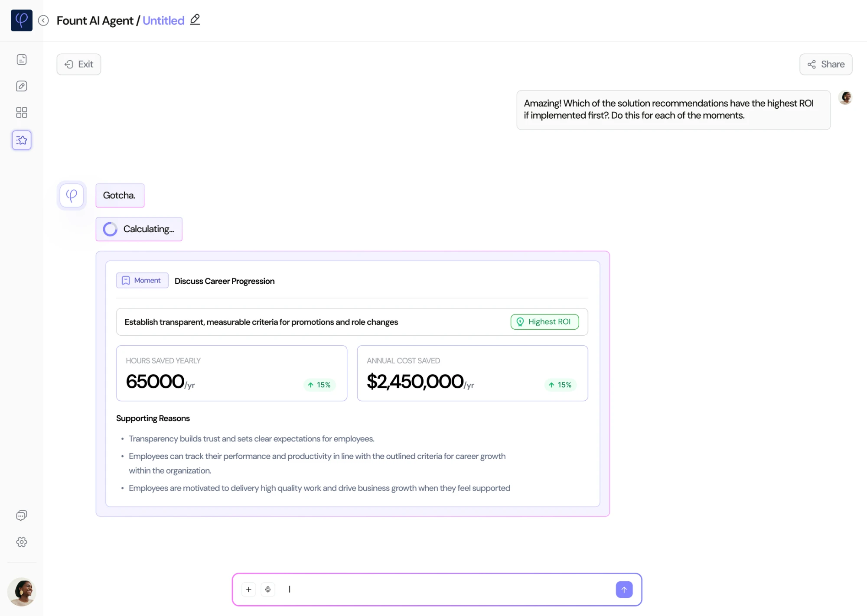Click the plus attachment icon in message box

[x=248, y=590]
